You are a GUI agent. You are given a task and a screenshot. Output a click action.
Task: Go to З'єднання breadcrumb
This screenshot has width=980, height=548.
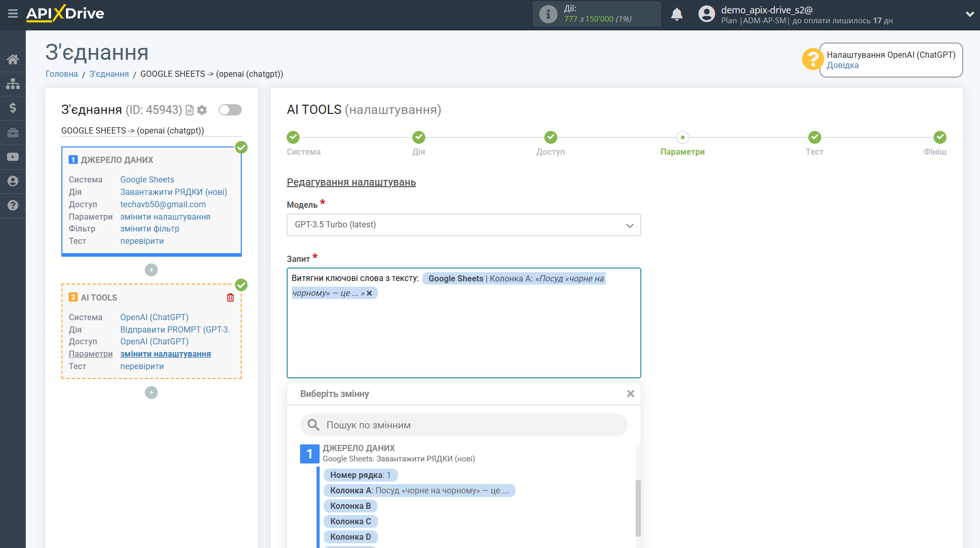coord(109,74)
